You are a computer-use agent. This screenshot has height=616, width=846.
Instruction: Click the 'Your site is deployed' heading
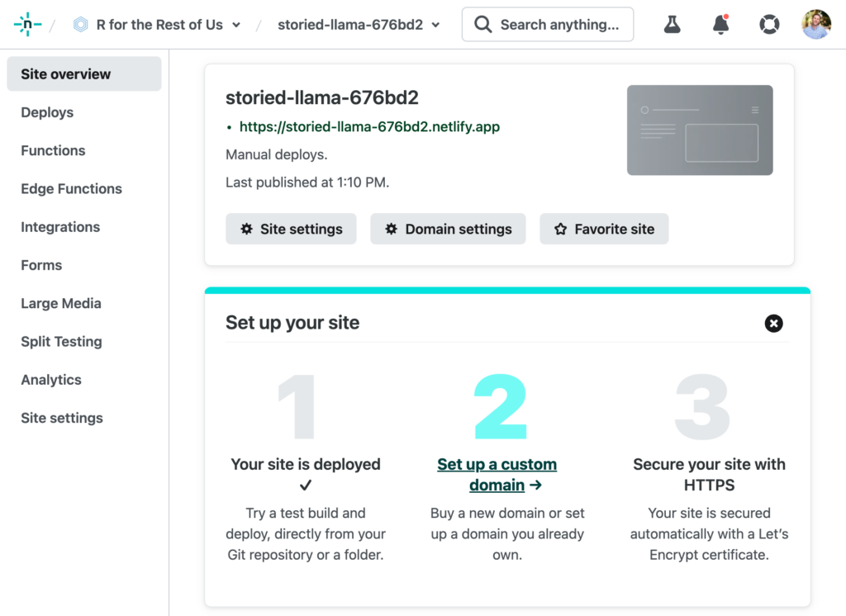pos(306,464)
